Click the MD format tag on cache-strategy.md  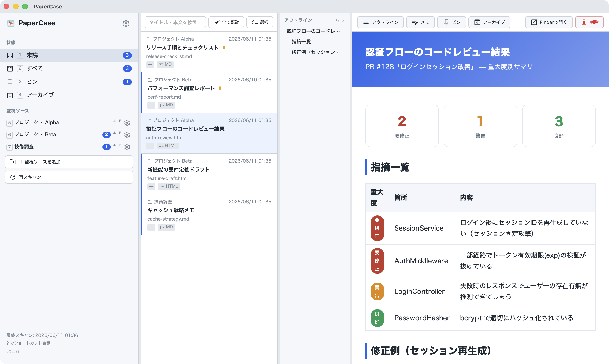[x=166, y=227]
